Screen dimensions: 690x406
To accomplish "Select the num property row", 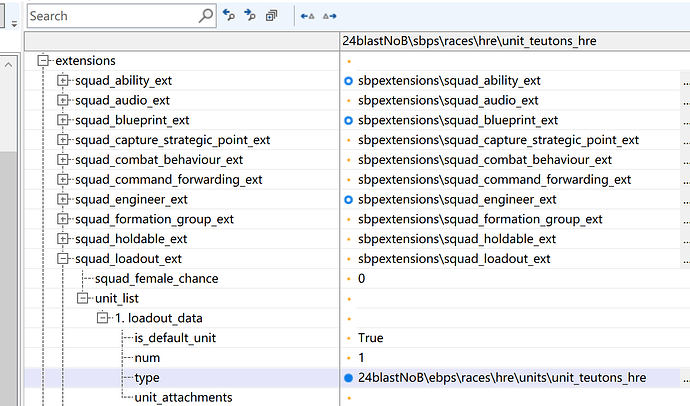I will click(147, 358).
